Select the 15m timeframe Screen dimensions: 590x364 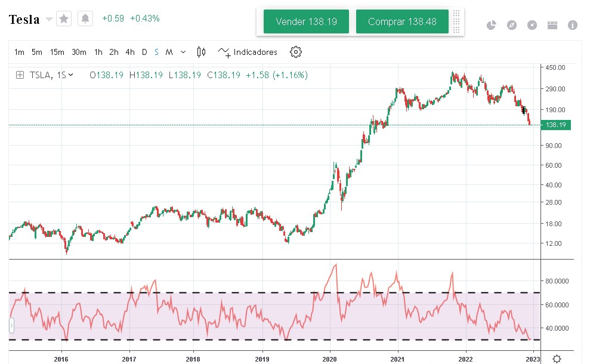coord(57,52)
